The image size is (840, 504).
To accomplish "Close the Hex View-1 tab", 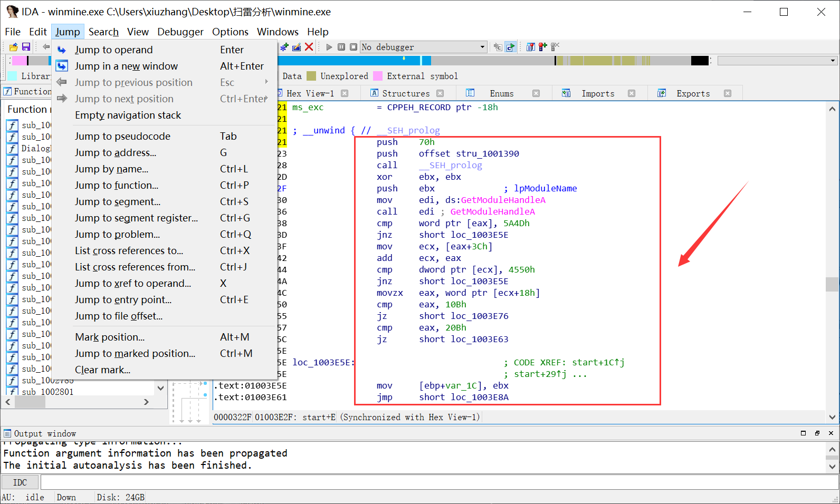I will (345, 93).
